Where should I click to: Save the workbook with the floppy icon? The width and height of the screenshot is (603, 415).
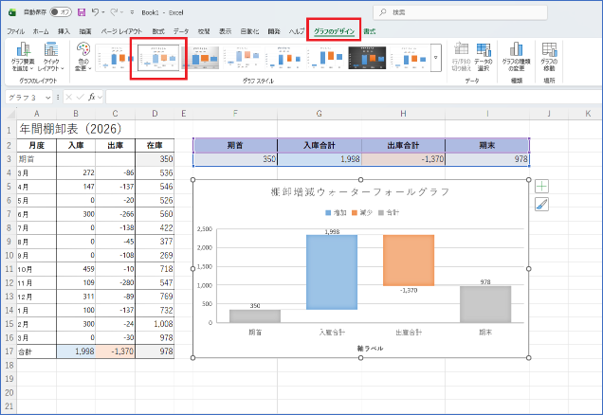(x=82, y=12)
